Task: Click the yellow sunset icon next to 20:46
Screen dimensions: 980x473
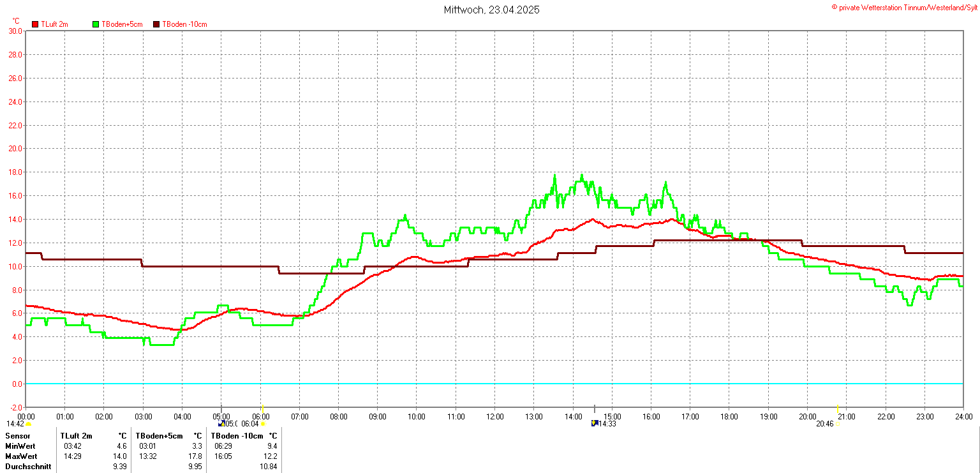Action: click(x=838, y=424)
